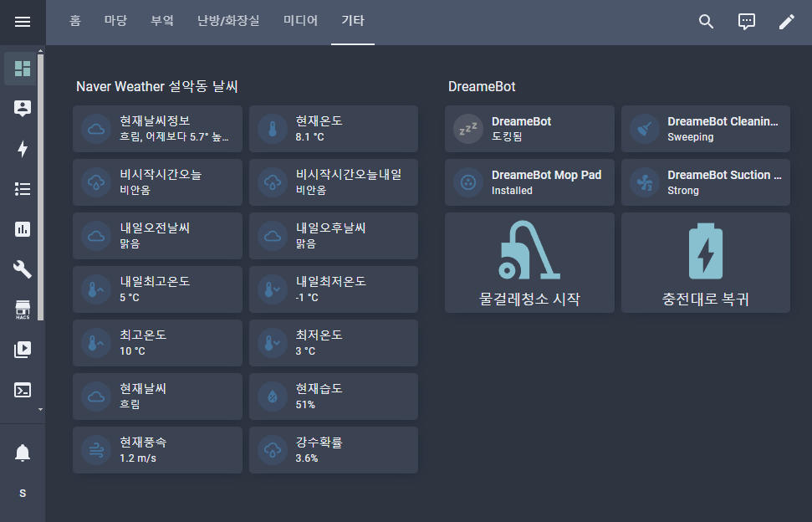Click the cloud icon of 현재날씨정보

pyautogui.click(x=96, y=129)
